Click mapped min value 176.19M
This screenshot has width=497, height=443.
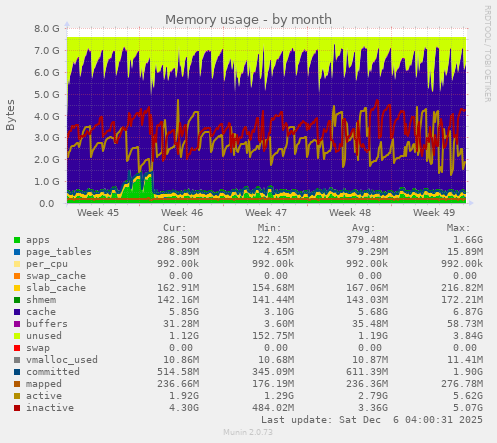[x=273, y=384]
